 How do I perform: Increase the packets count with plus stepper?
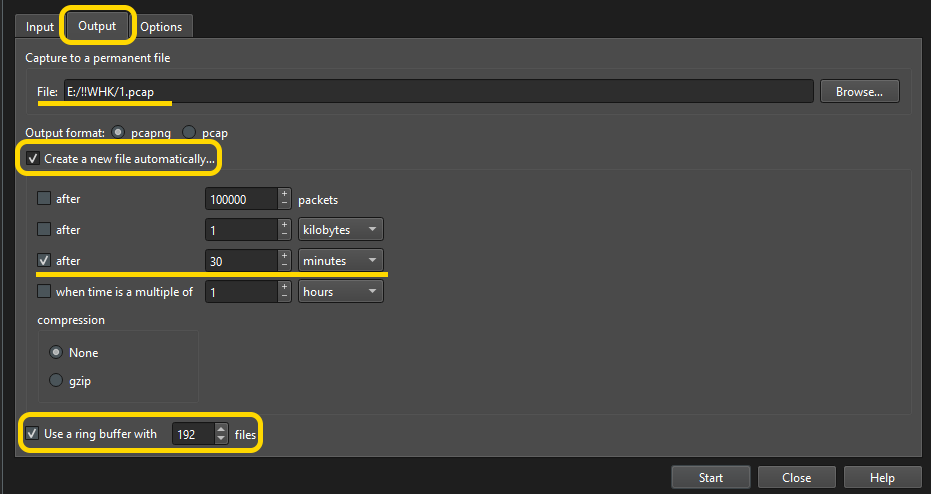(x=284, y=194)
